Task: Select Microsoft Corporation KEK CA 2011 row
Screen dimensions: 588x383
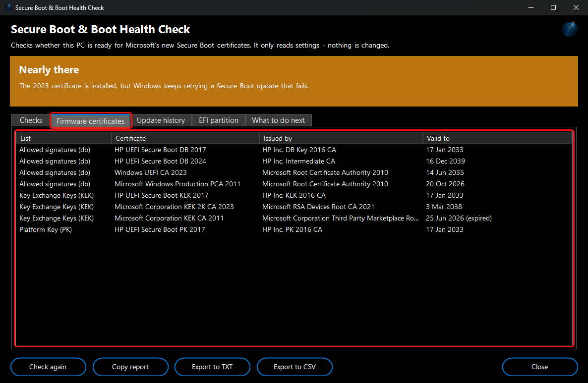Action: tap(294, 218)
